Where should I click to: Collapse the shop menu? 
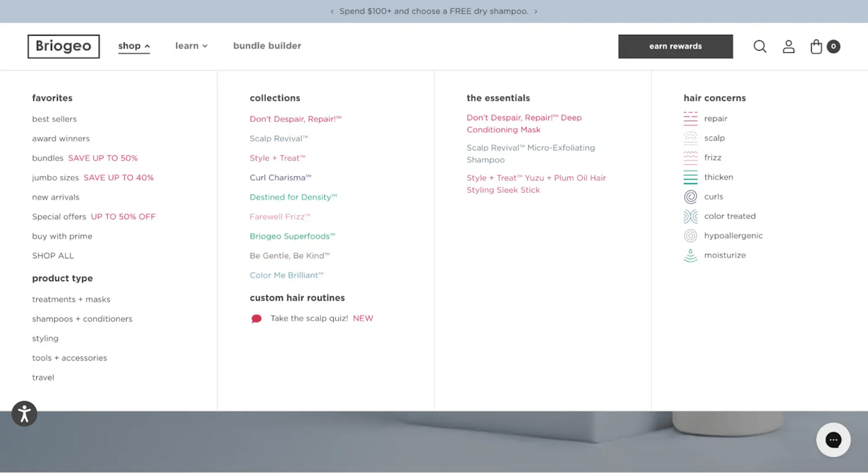click(134, 46)
